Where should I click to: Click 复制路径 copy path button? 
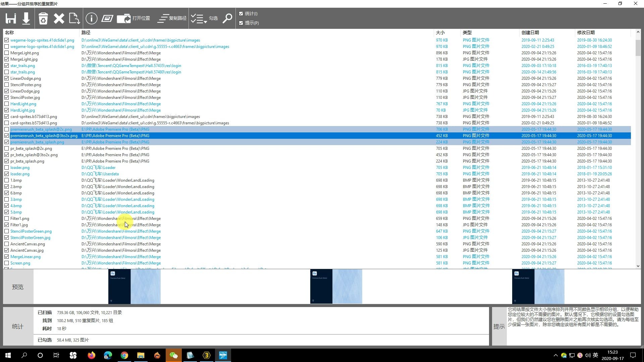[x=172, y=18]
